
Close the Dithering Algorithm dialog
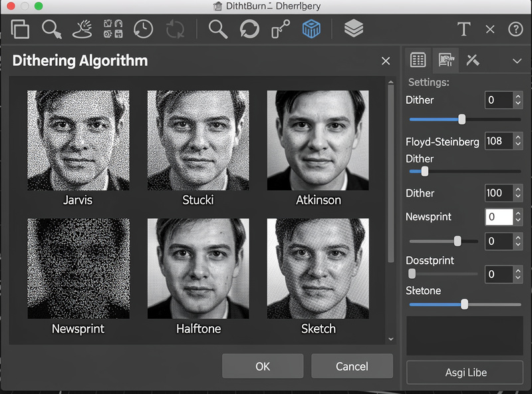tap(386, 61)
